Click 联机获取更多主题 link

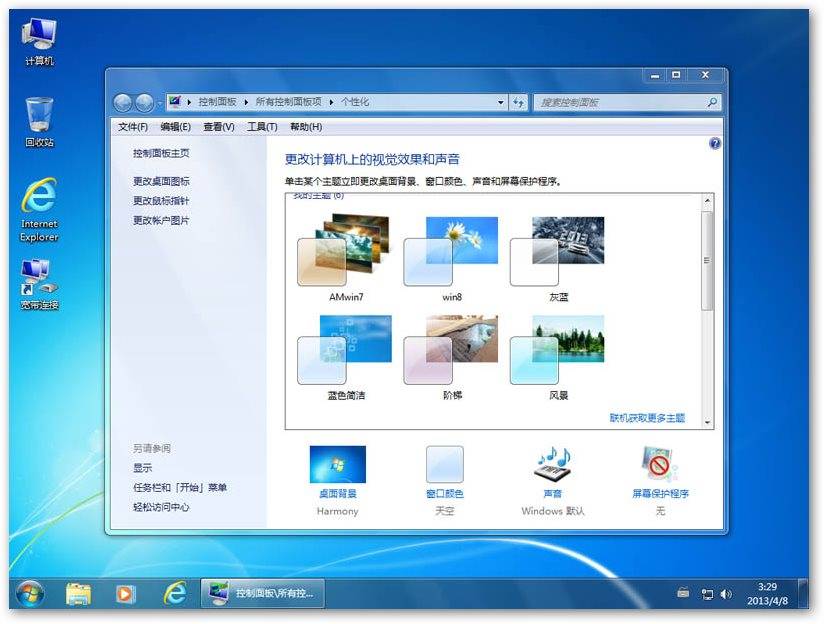[647, 418]
